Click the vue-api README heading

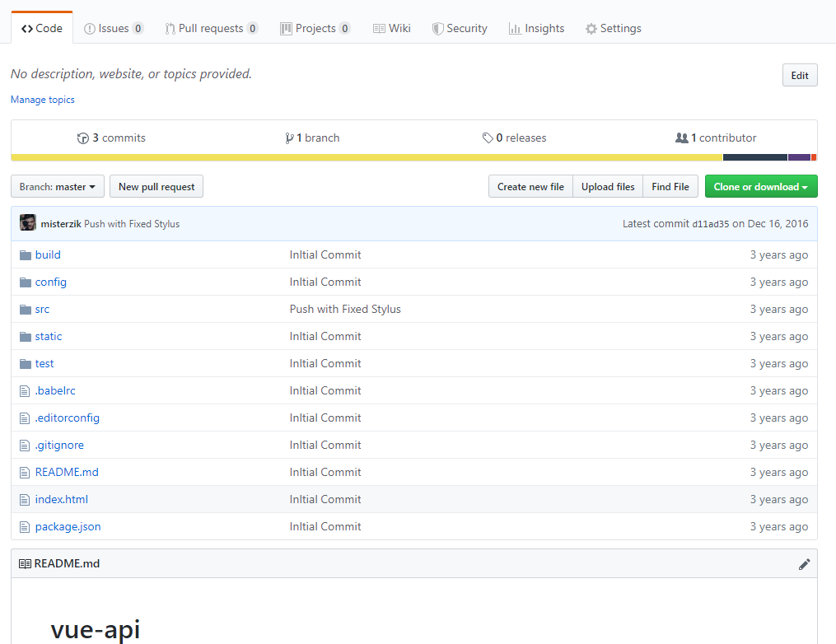[96, 629]
